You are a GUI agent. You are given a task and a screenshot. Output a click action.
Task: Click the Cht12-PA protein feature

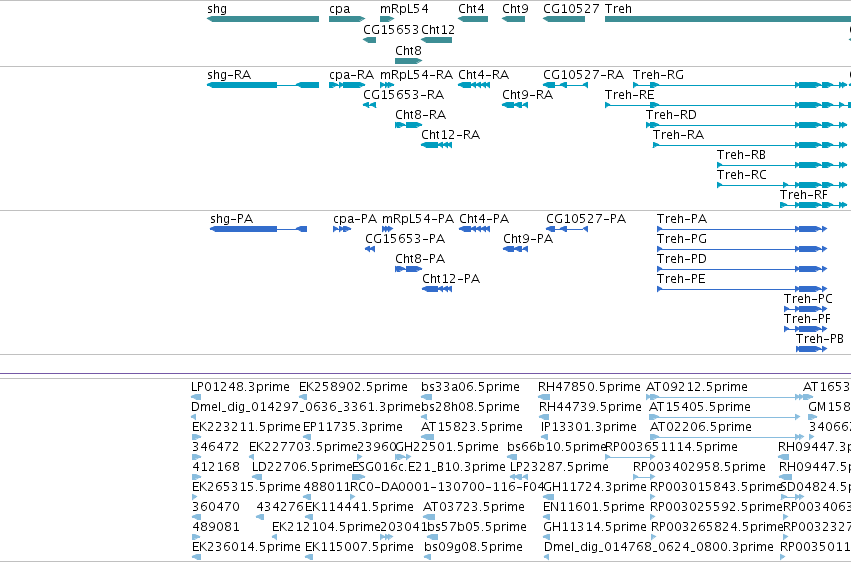[x=437, y=289]
